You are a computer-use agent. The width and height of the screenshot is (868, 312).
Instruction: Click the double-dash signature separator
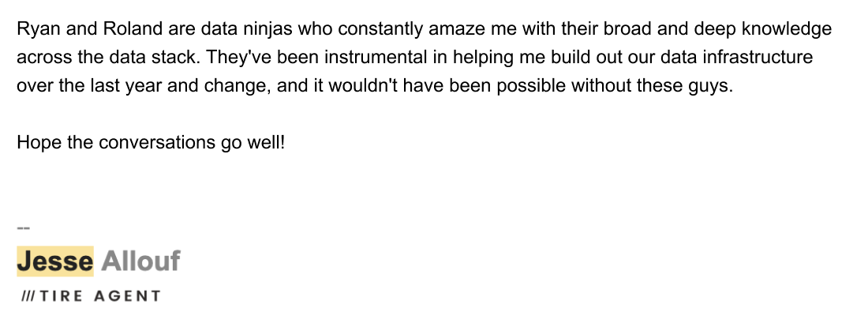coord(23,227)
